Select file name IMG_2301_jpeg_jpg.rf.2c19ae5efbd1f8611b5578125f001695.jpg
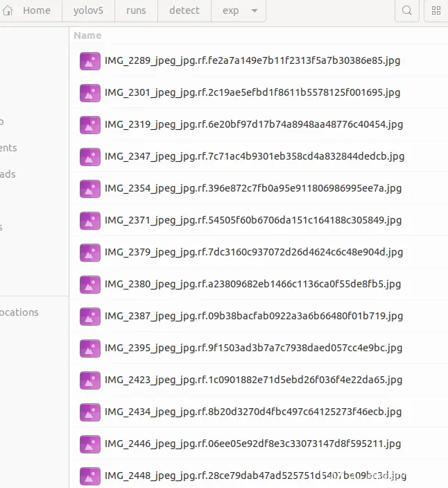The height and width of the screenshot is (488, 448). pos(252,93)
